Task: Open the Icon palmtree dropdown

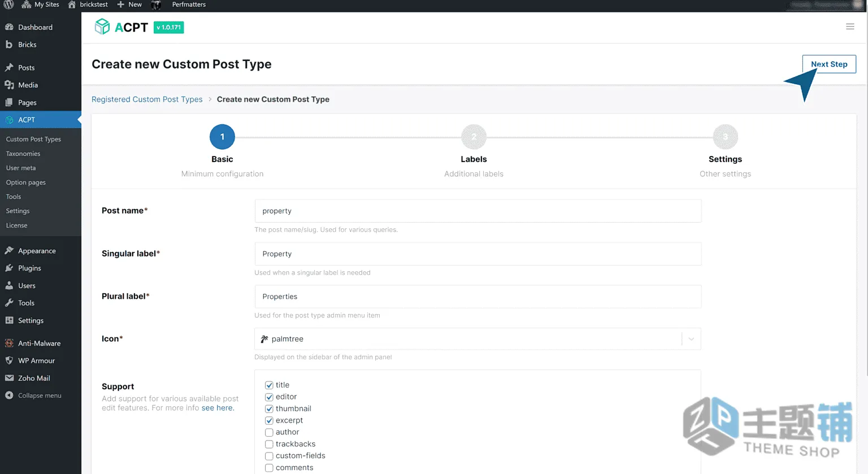Action: (x=478, y=339)
